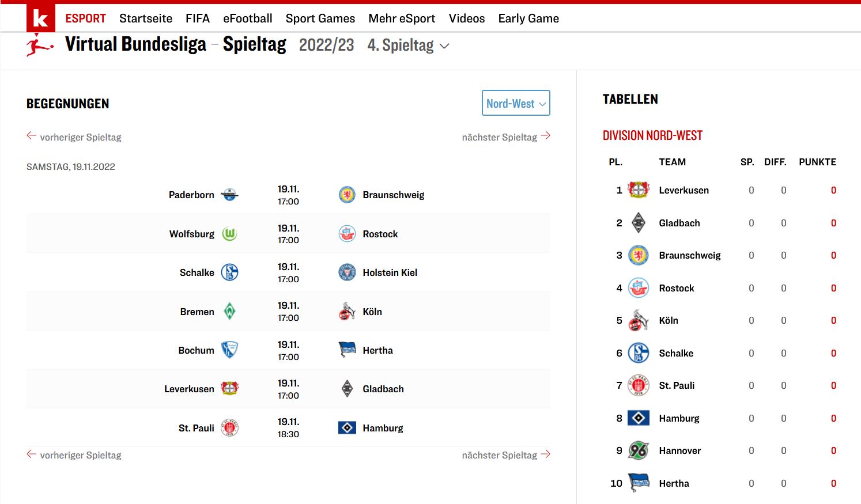This screenshot has height=504, width=861.
Task: Click the Wolfsburg club crest
Action: coord(229,234)
